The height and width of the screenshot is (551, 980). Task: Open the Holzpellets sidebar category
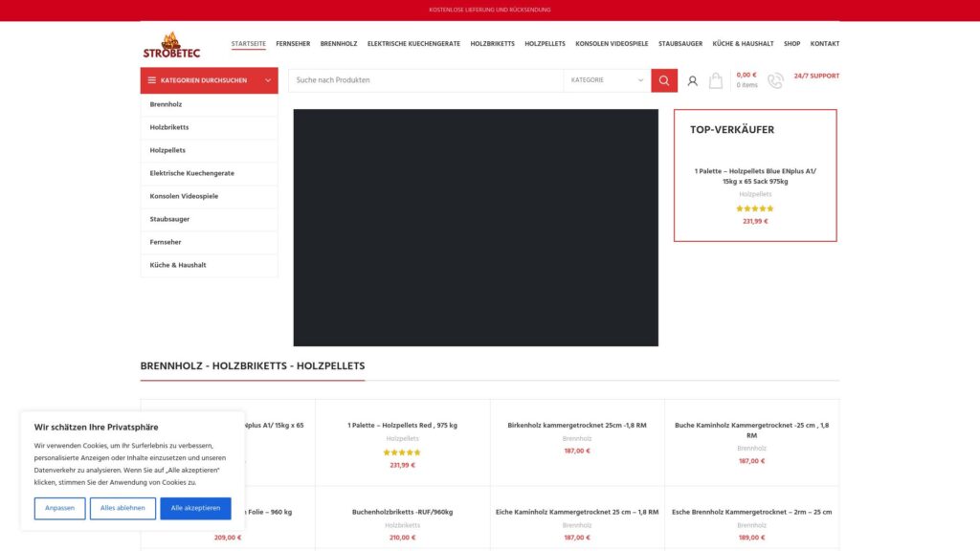pos(166,150)
